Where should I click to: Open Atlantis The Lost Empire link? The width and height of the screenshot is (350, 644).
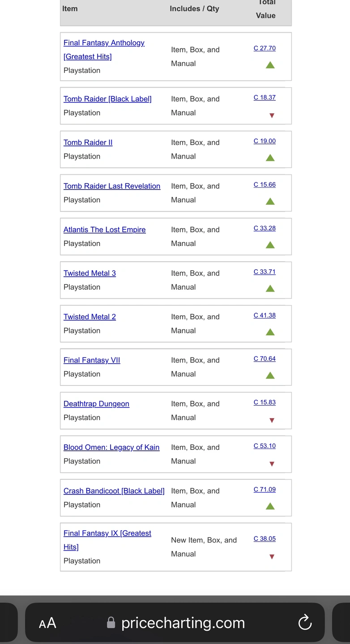(104, 229)
